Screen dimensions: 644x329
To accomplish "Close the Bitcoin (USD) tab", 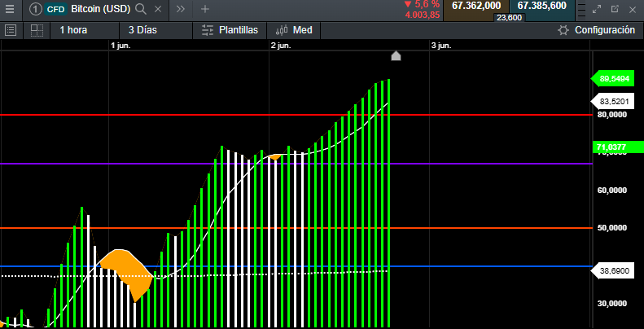I will [158, 9].
